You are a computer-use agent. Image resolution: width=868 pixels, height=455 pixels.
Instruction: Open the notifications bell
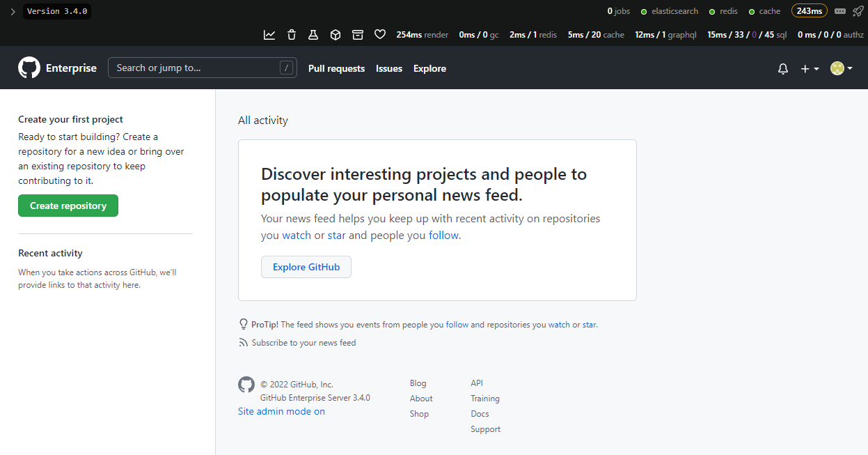tap(783, 68)
